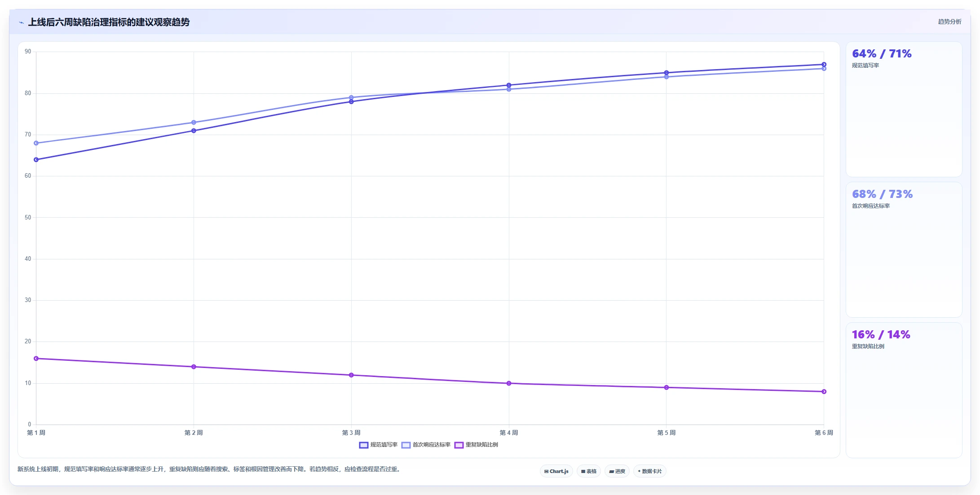Click the 重复缺陷比例 data point at 第 4 周
The image size is (980, 495).
pyautogui.click(x=509, y=383)
